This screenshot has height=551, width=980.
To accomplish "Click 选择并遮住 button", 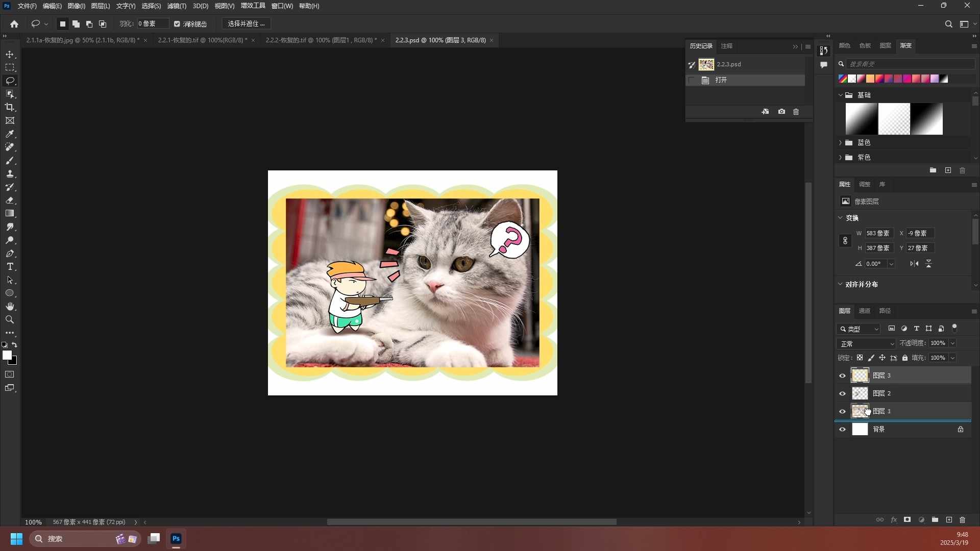I will tap(246, 24).
